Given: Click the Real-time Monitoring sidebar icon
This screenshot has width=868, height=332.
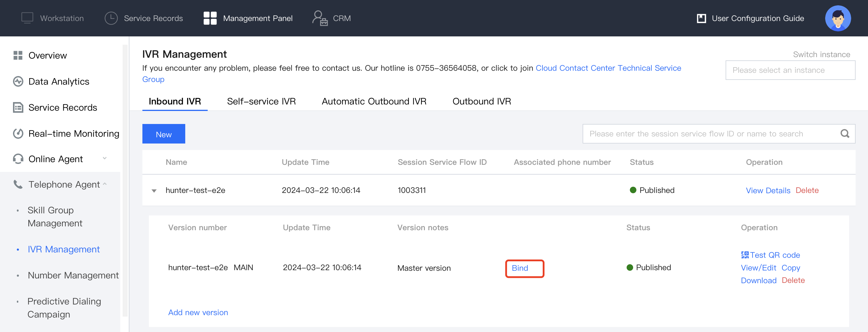Looking at the screenshot, I should (x=18, y=134).
